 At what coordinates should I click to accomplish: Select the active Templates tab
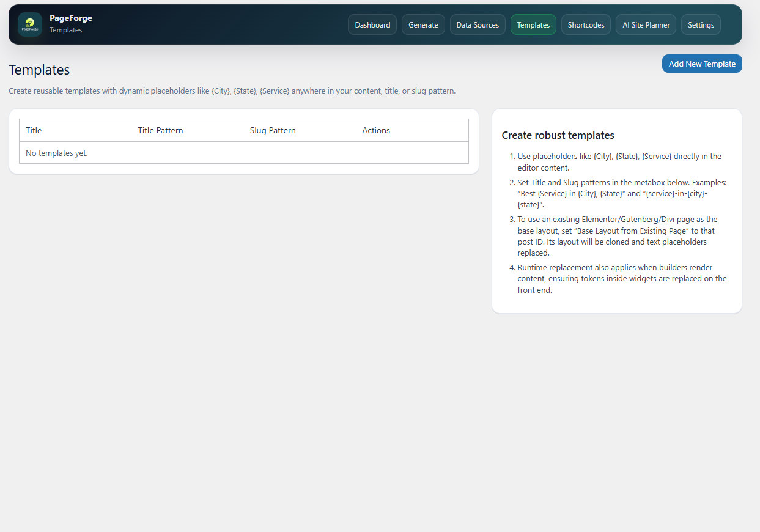[533, 24]
